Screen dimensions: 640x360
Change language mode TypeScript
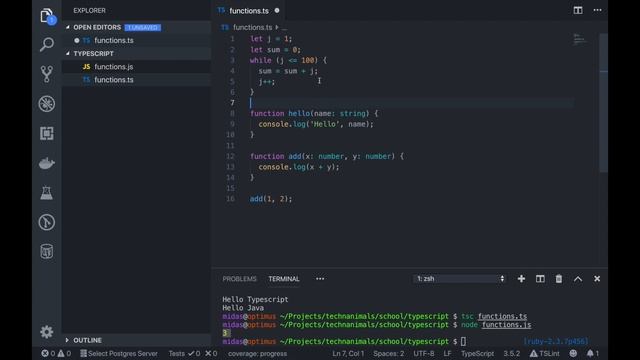click(477, 353)
